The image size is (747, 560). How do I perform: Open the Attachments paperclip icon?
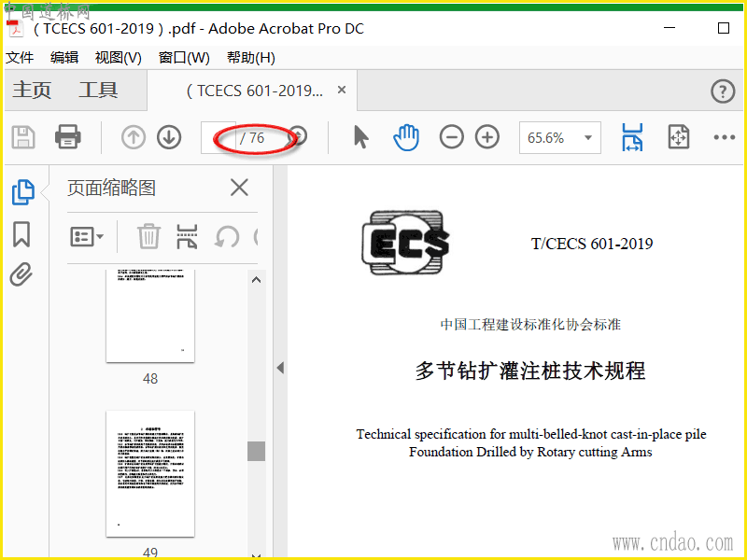click(x=21, y=274)
